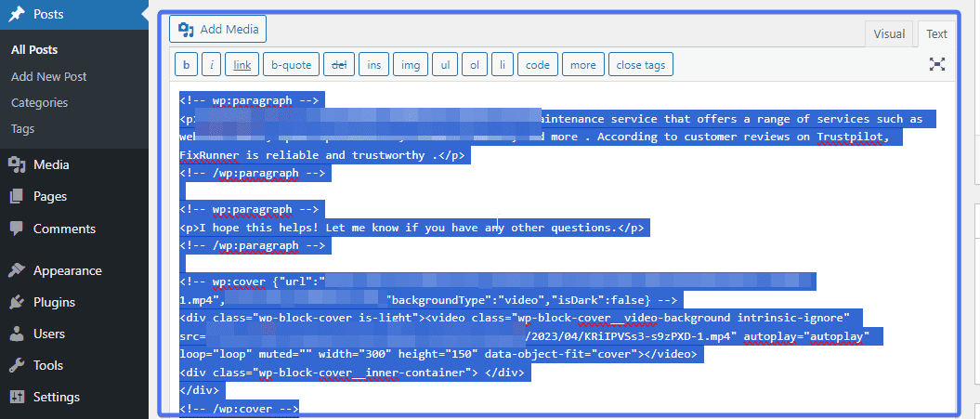Click the Appearance paintbrush icon

pyautogui.click(x=16, y=270)
